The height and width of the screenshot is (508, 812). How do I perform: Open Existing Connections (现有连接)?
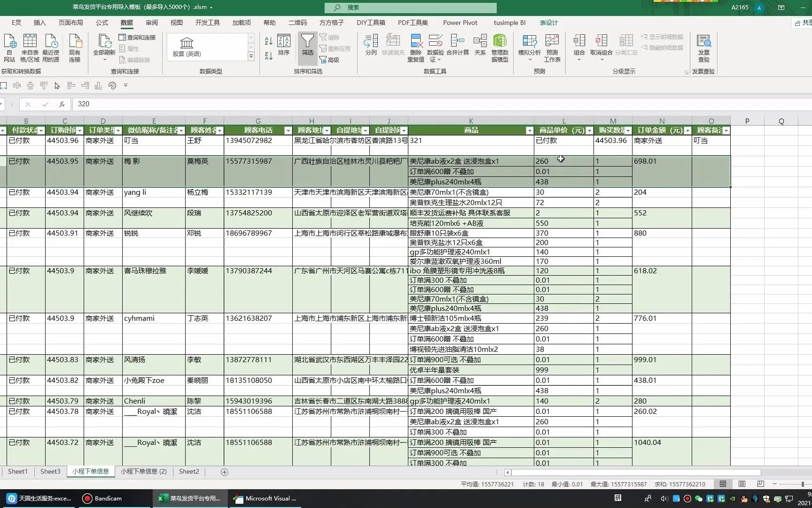(x=75, y=48)
